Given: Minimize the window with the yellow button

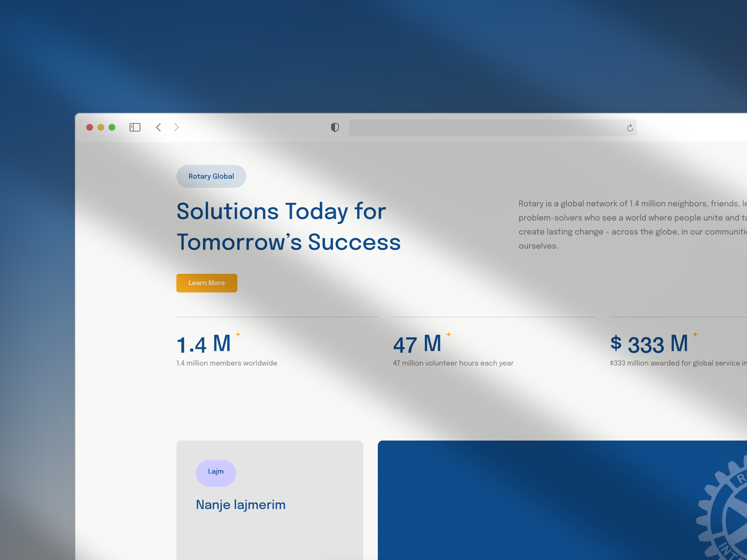Looking at the screenshot, I should (x=101, y=127).
